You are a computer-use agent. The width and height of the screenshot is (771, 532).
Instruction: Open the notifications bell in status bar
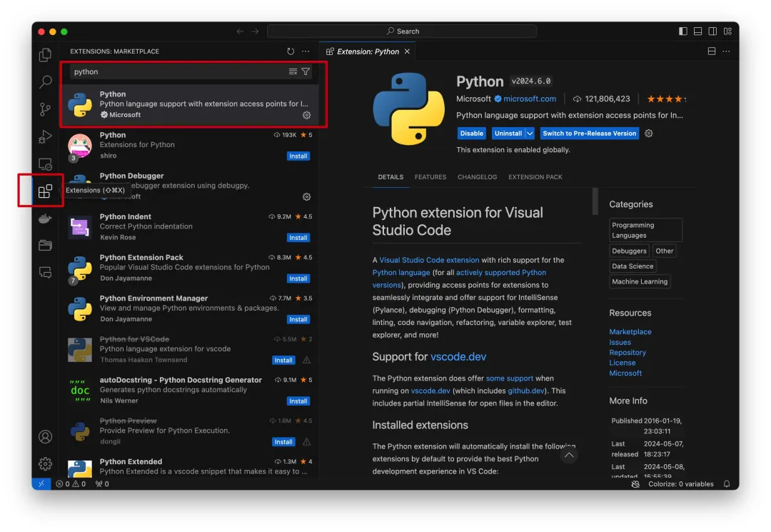[x=727, y=484]
